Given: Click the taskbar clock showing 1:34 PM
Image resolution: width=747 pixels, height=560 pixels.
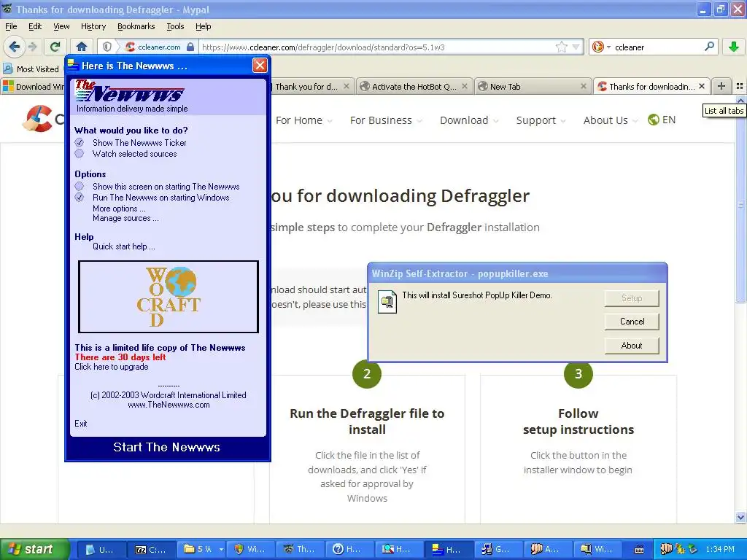Looking at the screenshot, I should (720, 550).
